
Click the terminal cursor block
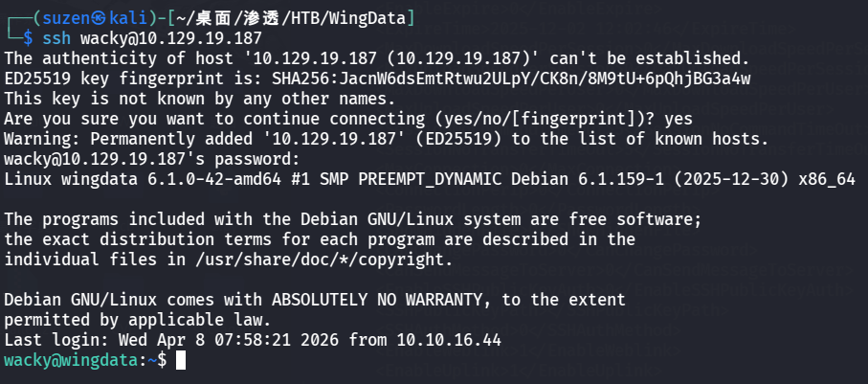point(181,361)
